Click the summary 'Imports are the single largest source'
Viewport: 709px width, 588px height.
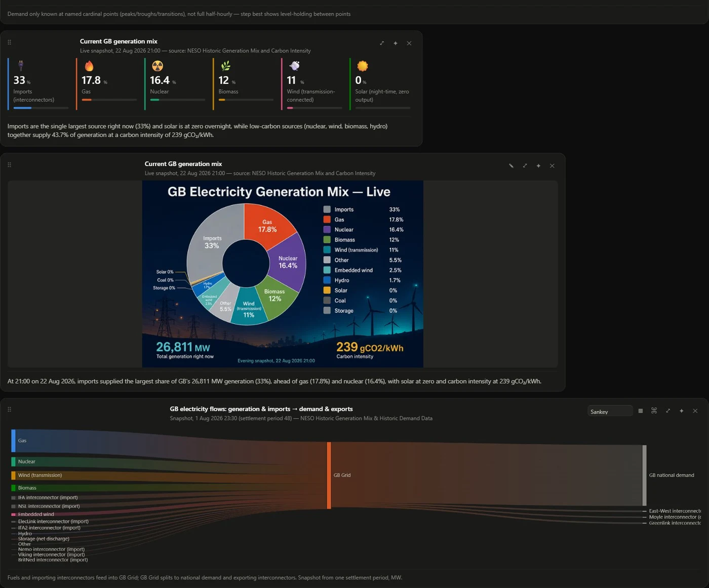(198, 131)
